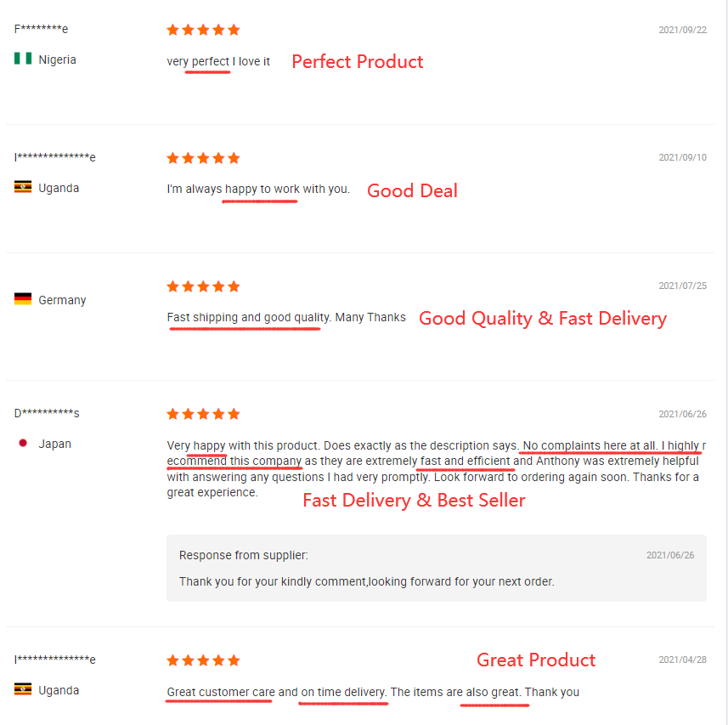
Task: Click star rating on Germany review
Action: tap(203, 286)
